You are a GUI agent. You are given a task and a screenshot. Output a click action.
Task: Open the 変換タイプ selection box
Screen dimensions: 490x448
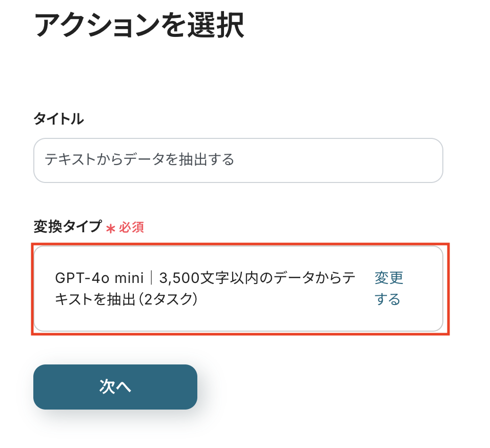(238, 289)
